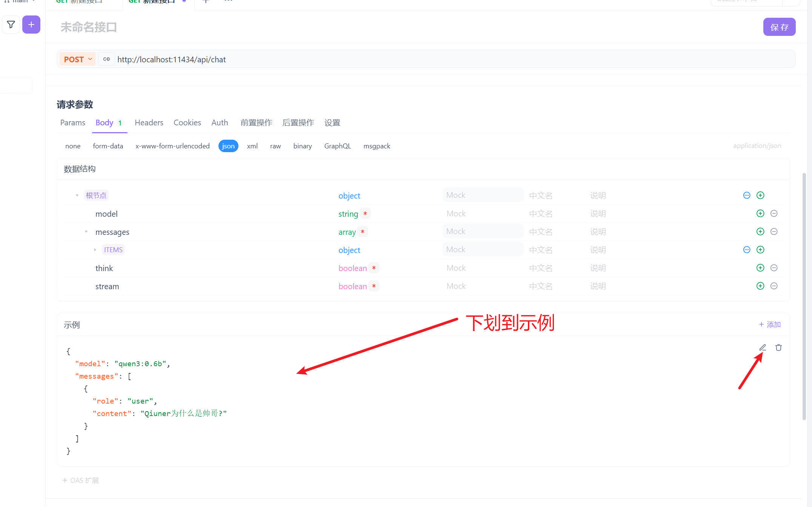This screenshot has height=507, width=812.
Task: Open the Auth tab
Action: coord(220,123)
